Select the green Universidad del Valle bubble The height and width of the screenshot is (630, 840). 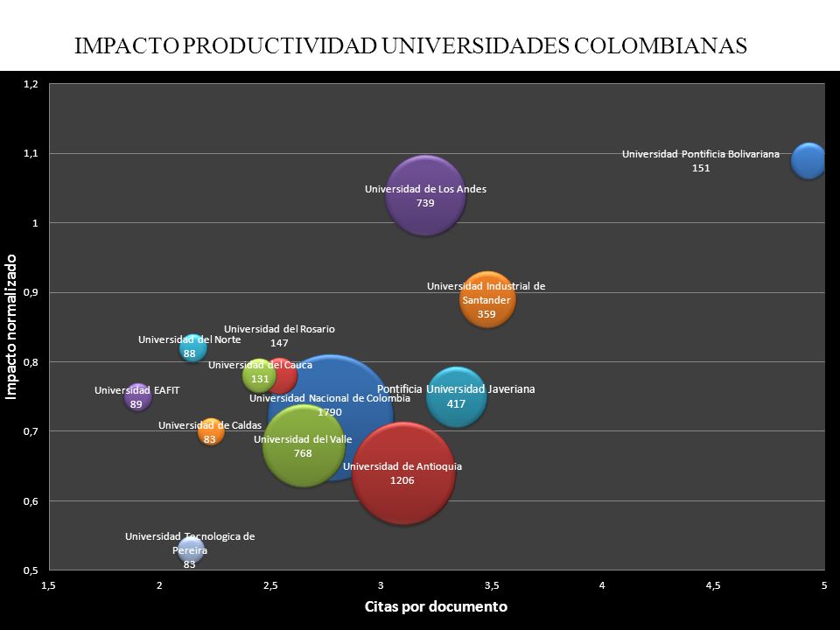pos(304,446)
